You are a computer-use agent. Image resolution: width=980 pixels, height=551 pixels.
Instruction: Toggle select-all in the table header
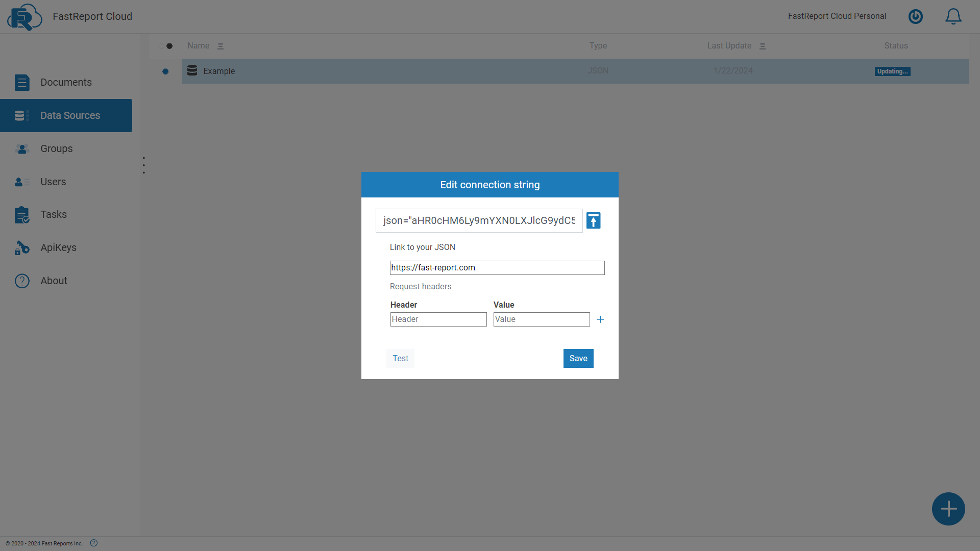[x=168, y=46]
